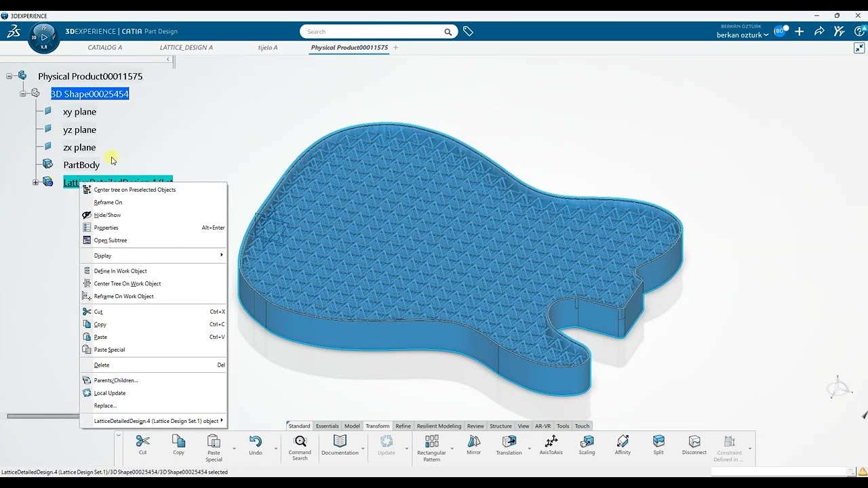The height and width of the screenshot is (488, 868).
Task: Open the tijelo A document tab
Action: tap(268, 47)
